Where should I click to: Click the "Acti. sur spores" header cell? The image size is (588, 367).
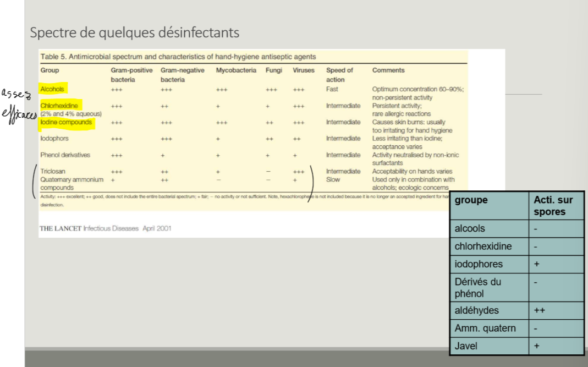(x=553, y=206)
